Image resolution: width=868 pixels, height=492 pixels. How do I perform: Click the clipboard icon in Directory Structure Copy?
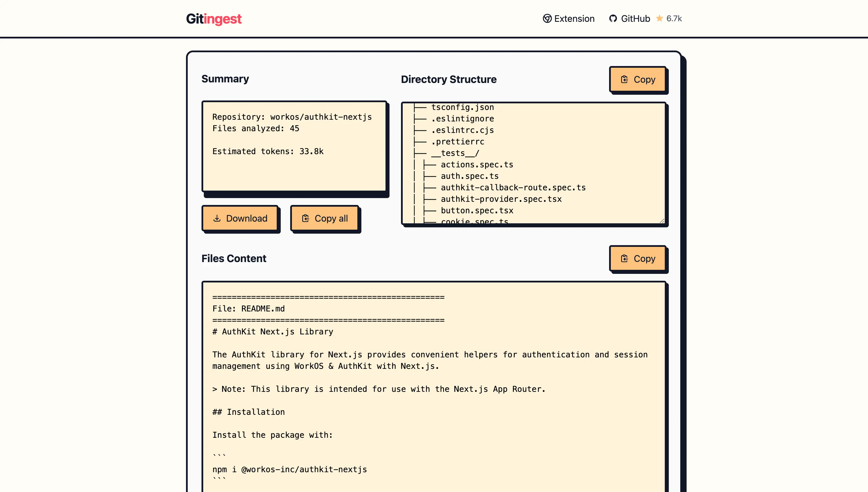click(624, 80)
